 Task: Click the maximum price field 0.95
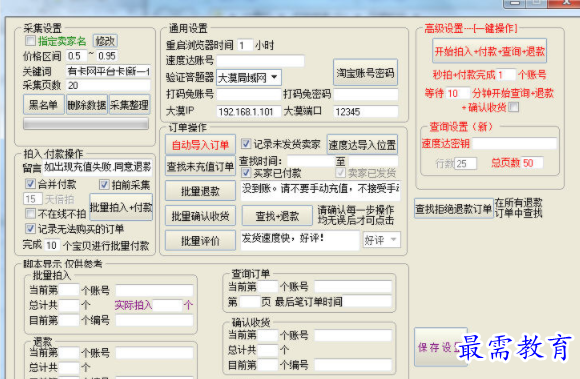point(108,56)
